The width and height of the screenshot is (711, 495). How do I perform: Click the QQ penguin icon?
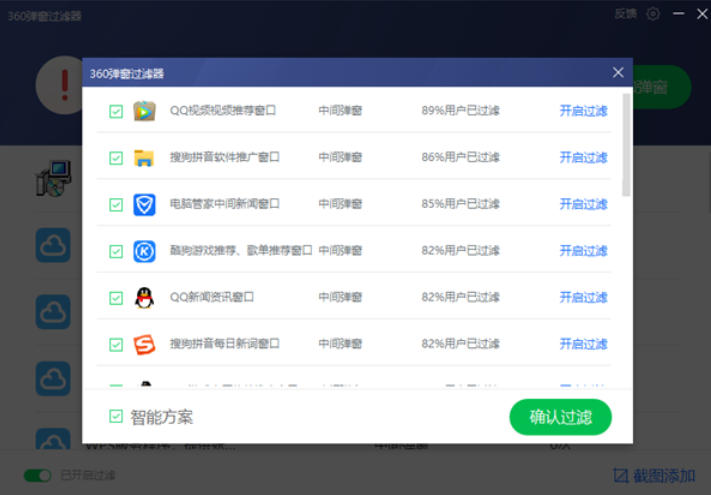[x=145, y=298]
